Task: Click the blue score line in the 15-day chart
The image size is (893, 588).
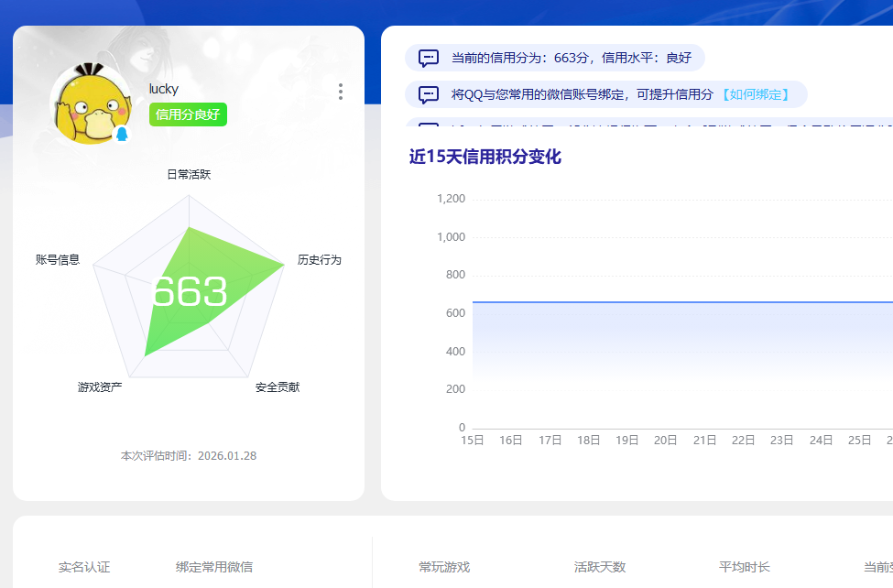Action: pos(641,300)
